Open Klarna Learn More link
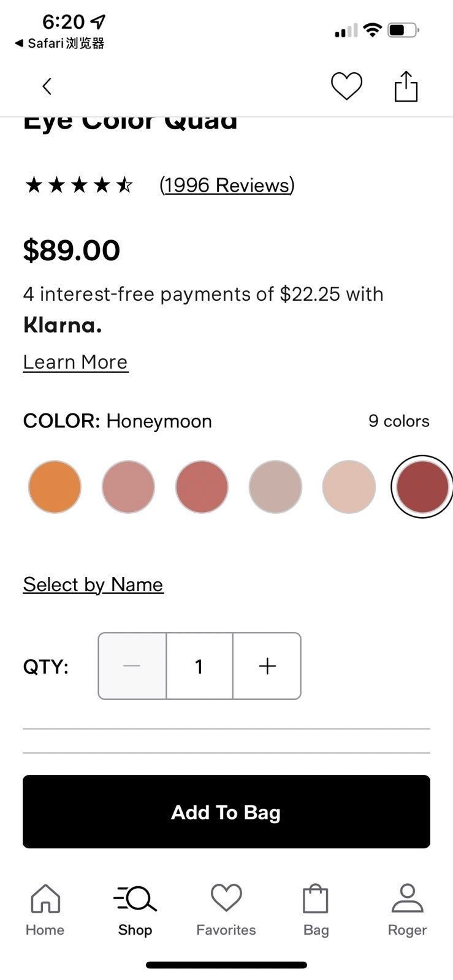Viewport: 453px width, 980px height. (75, 362)
